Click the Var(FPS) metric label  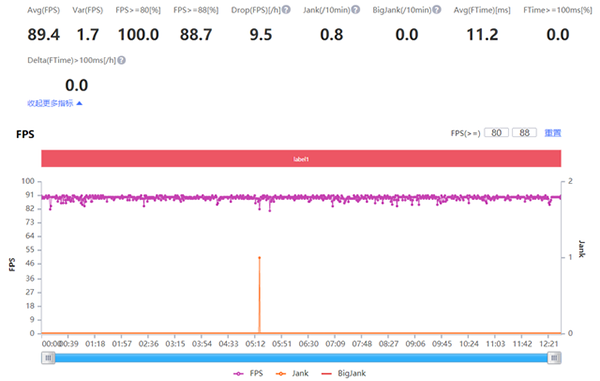(88, 10)
